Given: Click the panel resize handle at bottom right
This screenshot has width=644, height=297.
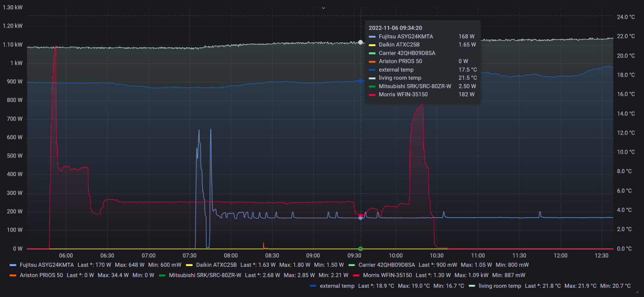Looking at the screenshot, I should click(637, 292).
